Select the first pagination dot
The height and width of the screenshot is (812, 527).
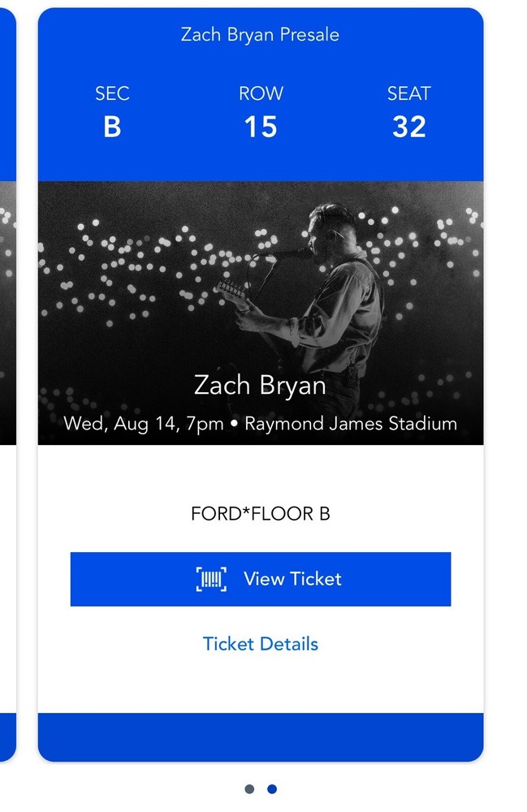(x=248, y=788)
